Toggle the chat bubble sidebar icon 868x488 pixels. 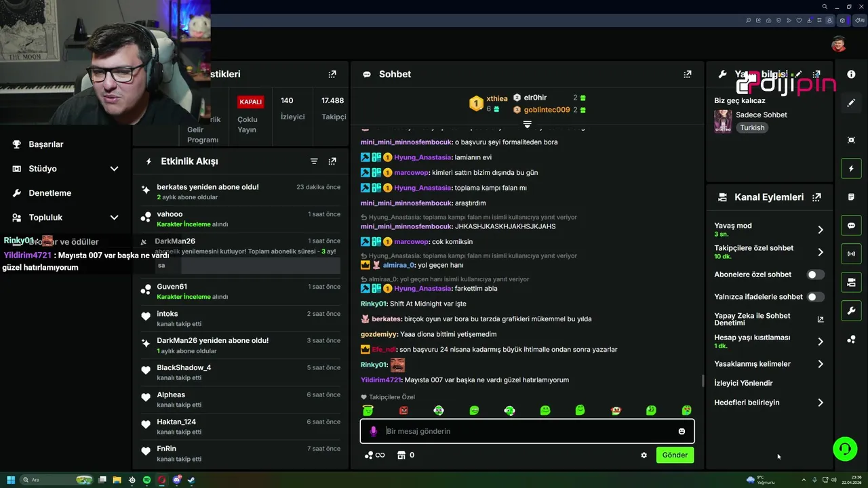point(851,226)
